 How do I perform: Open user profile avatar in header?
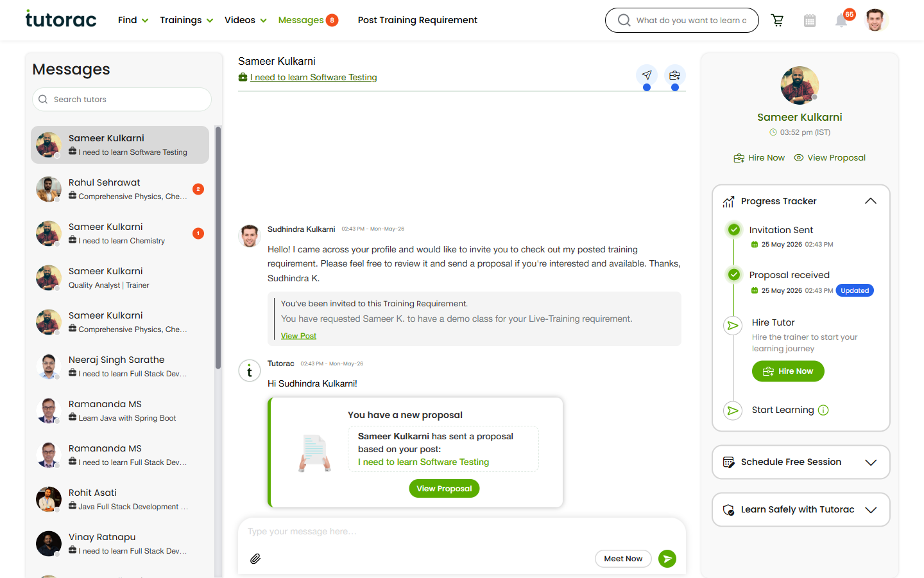tap(875, 20)
